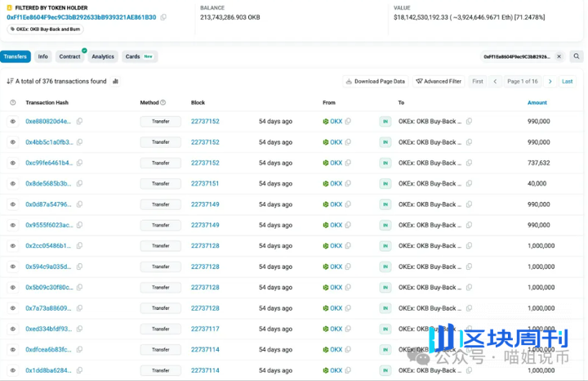Preview transaction 0x8de5685b3b eye icon
This screenshot has height=381, width=588.
tap(13, 184)
